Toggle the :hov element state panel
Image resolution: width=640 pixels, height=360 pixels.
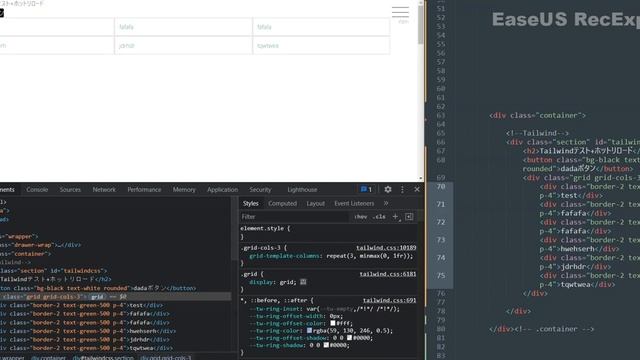tap(361, 217)
